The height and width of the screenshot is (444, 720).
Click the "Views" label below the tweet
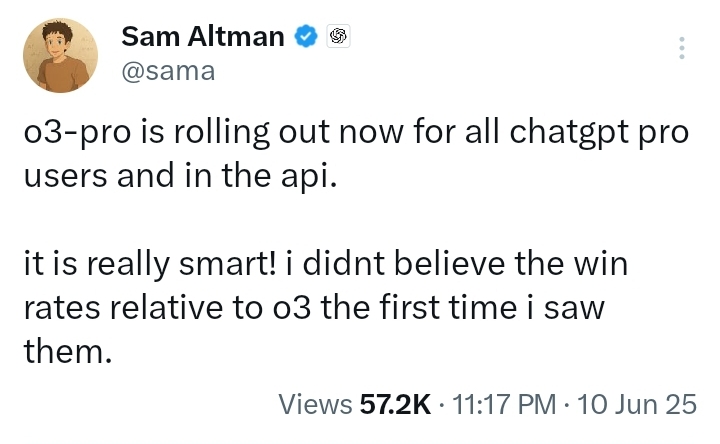click(314, 404)
